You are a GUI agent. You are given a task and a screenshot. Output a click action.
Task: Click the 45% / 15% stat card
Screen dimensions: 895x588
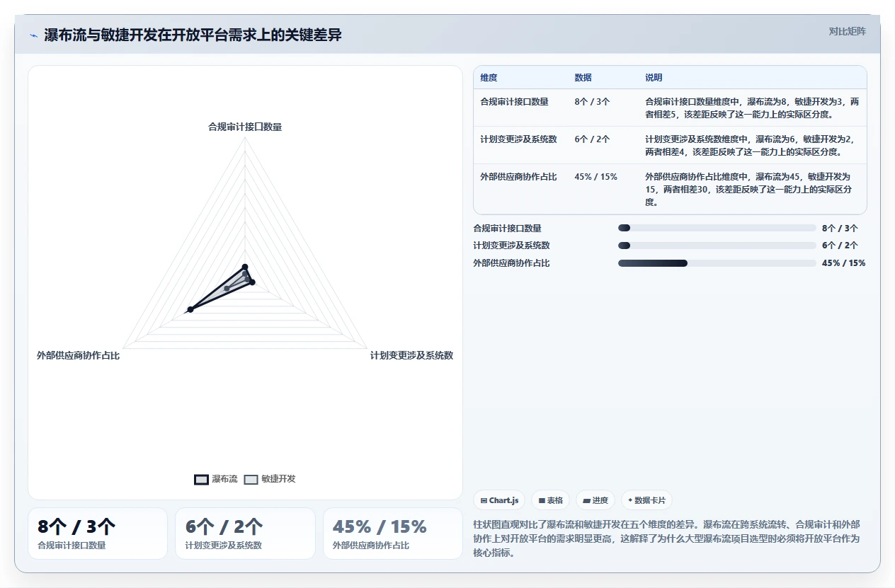[x=393, y=534]
